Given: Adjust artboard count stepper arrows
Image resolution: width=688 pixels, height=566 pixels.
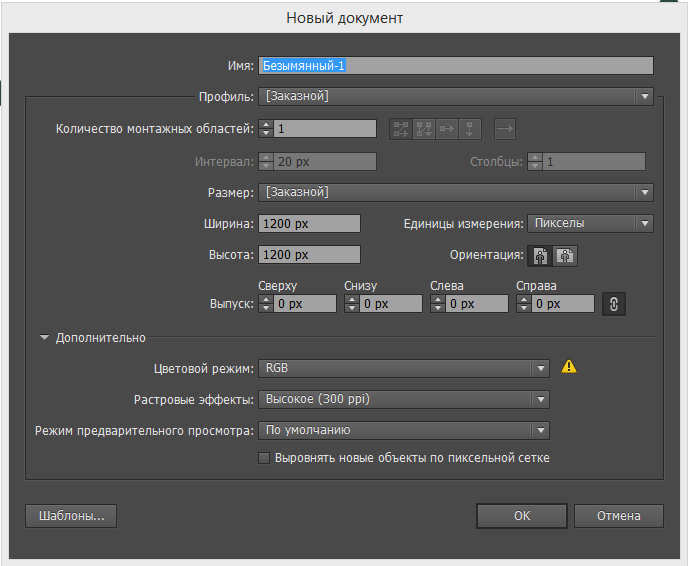Looking at the screenshot, I should pos(266,129).
